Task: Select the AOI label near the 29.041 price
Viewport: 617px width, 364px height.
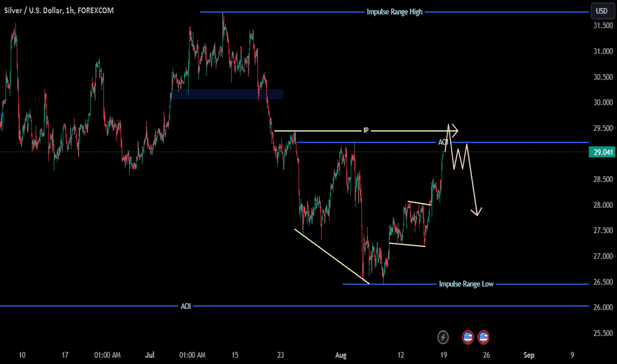Action: click(443, 142)
